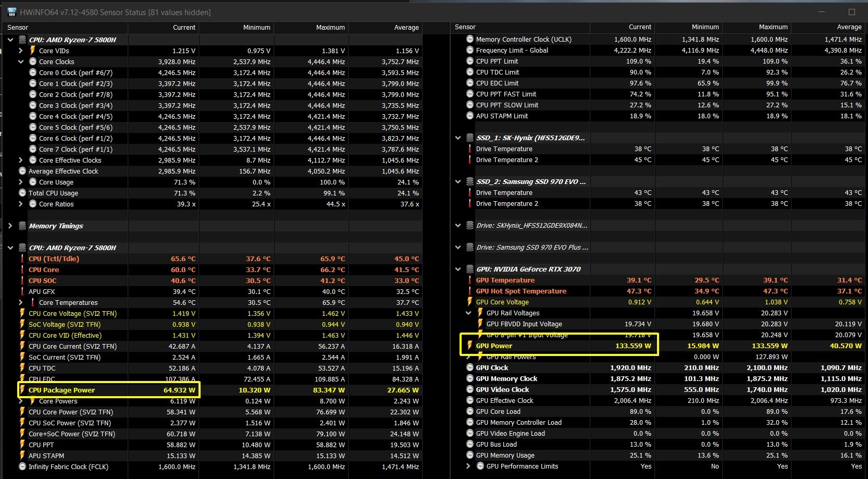This screenshot has width=868, height=479.
Task: Expand the Memory Timings group
Action: click(10, 226)
